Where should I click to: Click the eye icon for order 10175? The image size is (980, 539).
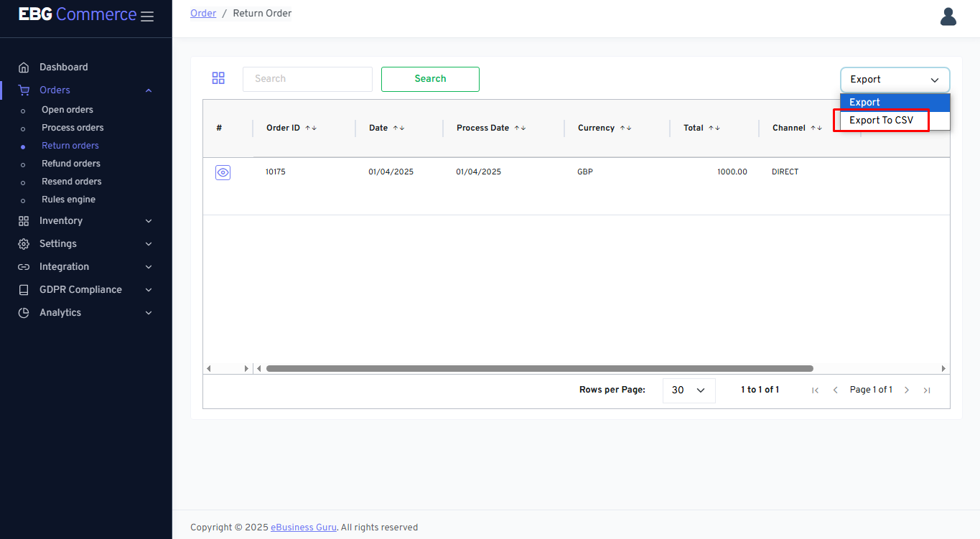click(223, 172)
